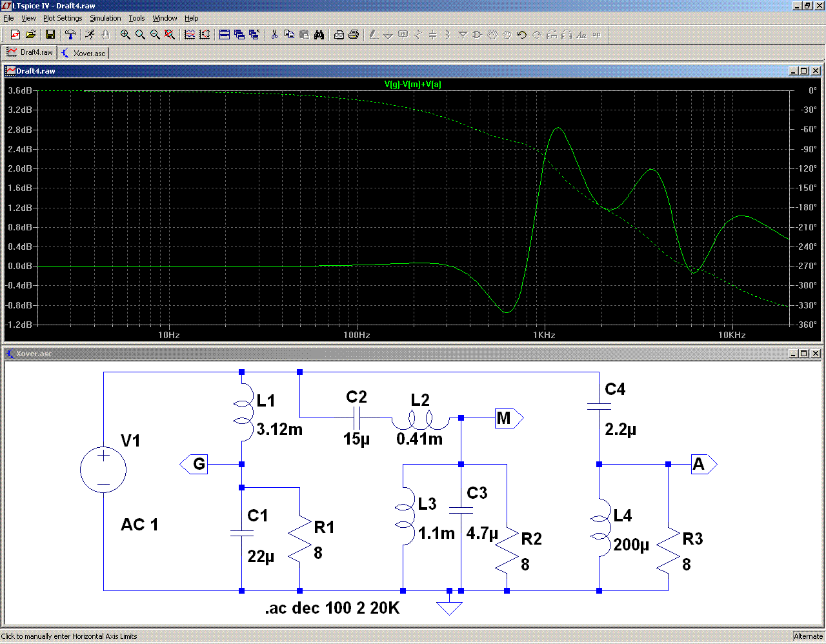Click the Redo arrow icon
Screen dimensions: 826x644
[x=537, y=35]
